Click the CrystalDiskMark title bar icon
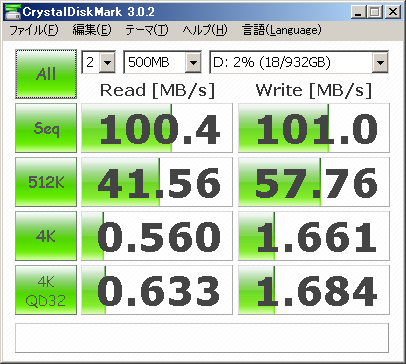 pyautogui.click(x=12, y=12)
